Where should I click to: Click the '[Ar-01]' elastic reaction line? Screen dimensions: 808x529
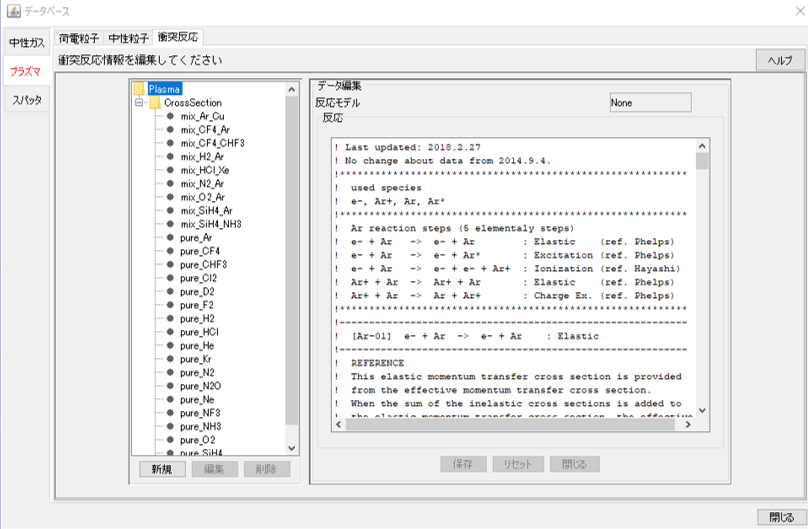[467, 336]
